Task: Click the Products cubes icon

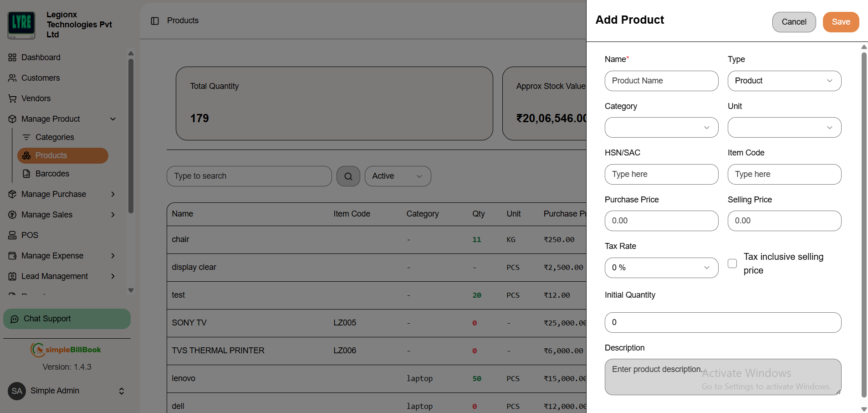Action: (26, 155)
